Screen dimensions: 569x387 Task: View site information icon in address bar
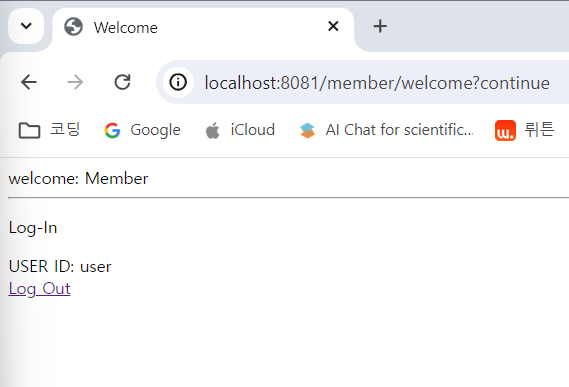[178, 82]
